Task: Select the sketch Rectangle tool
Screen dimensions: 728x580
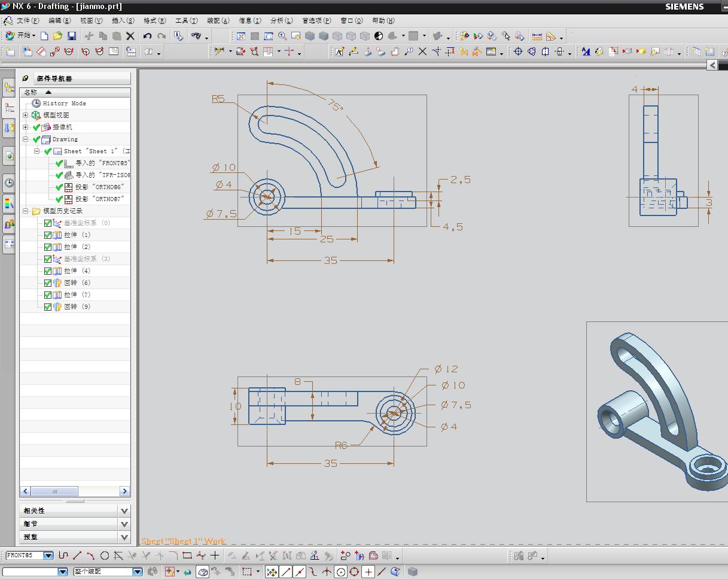Action: [187, 555]
